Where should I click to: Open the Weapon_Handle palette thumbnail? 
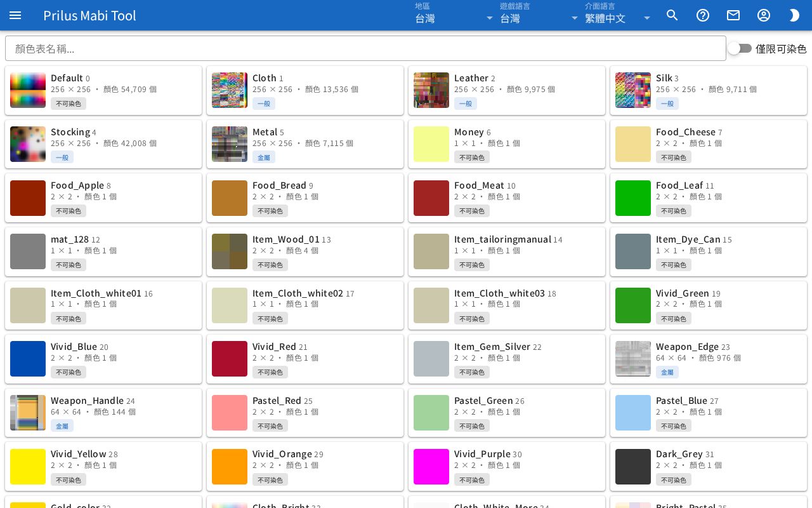pos(28,413)
